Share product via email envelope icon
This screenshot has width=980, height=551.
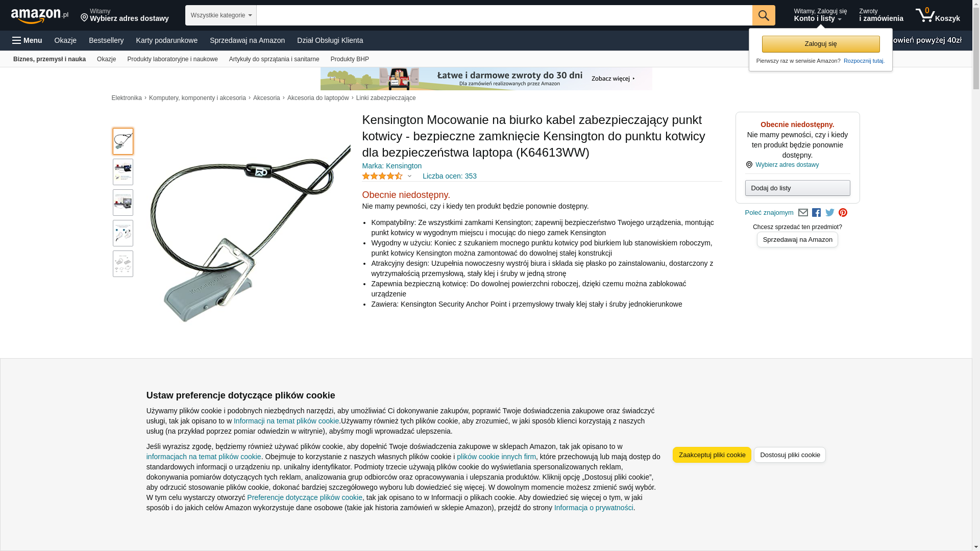pyautogui.click(x=803, y=213)
